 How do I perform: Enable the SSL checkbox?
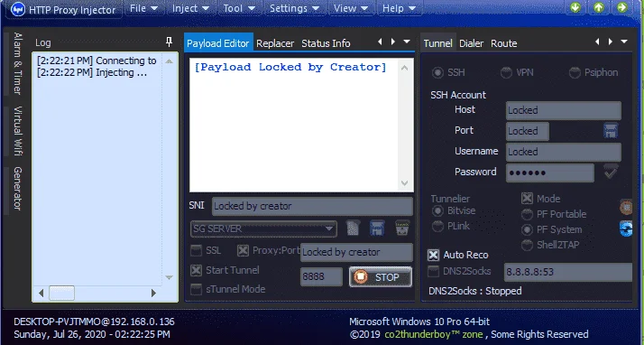coord(197,250)
